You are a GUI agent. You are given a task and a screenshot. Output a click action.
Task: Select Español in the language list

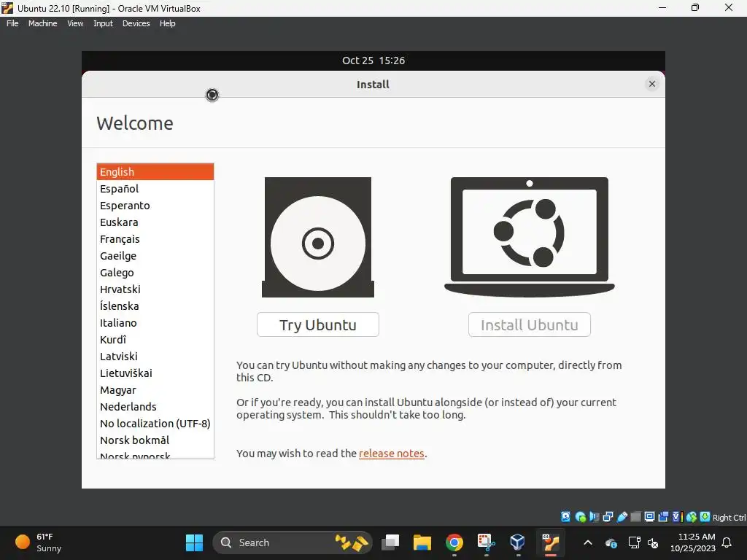(x=155, y=189)
